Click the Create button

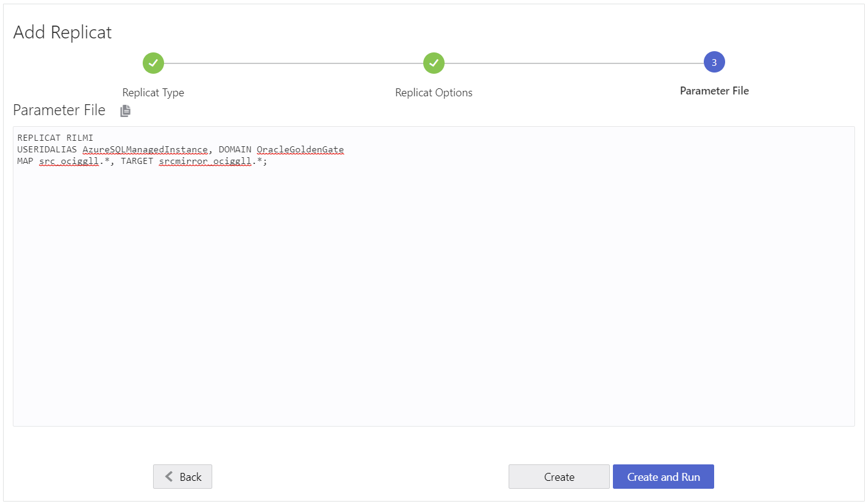click(x=559, y=476)
